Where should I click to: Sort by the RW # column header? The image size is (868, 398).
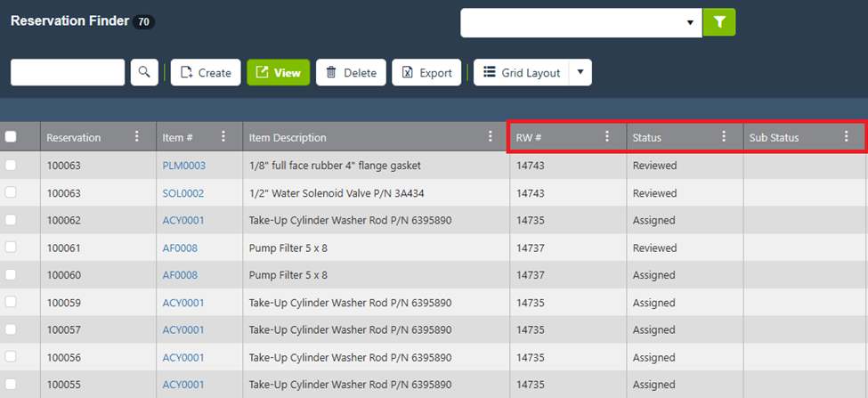(x=529, y=137)
